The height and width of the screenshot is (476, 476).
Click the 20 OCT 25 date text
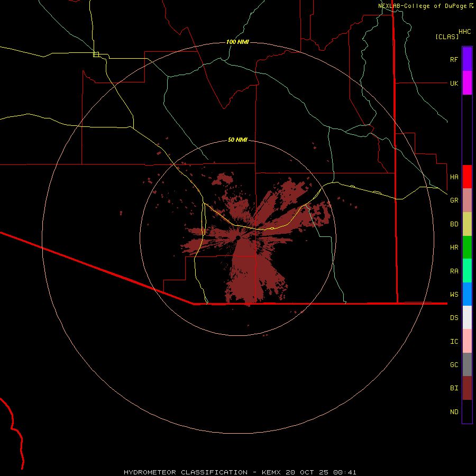tap(307, 472)
